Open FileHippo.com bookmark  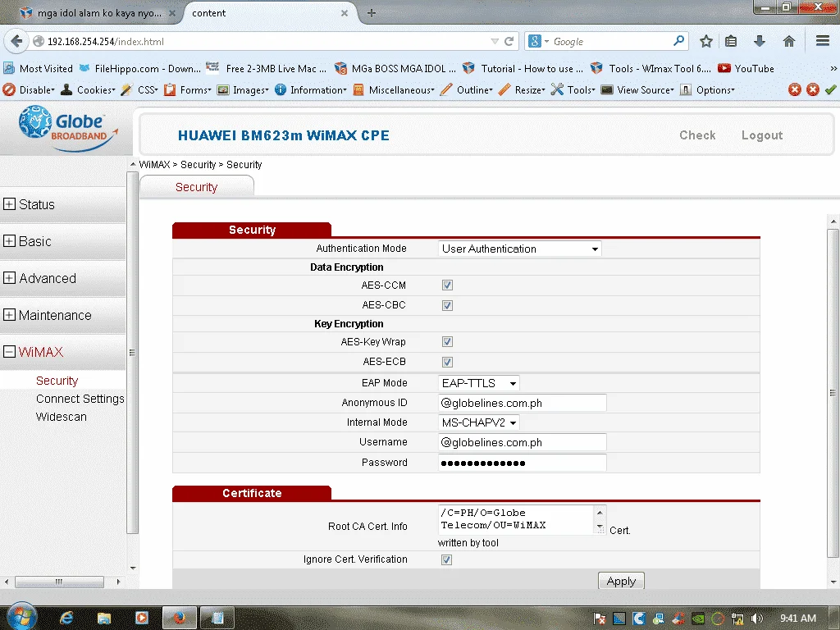(139, 69)
